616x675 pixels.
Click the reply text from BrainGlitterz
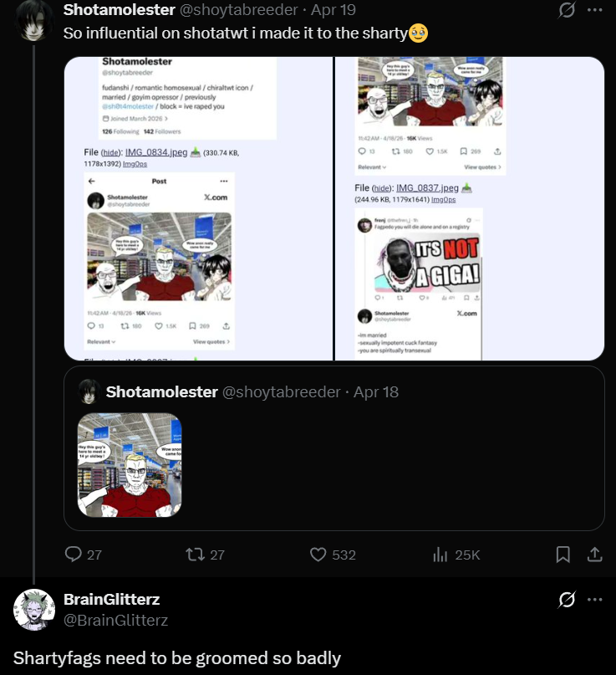click(177, 657)
